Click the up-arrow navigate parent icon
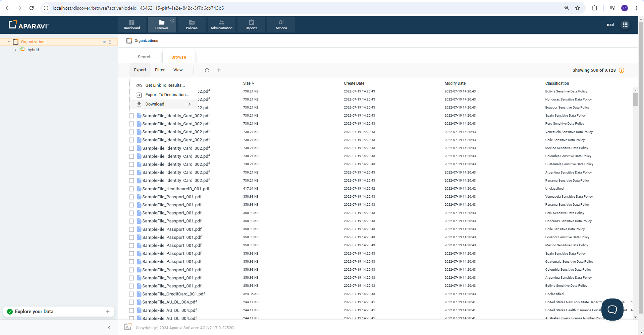The height and width of the screenshot is (335, 644). click(219, 70)
